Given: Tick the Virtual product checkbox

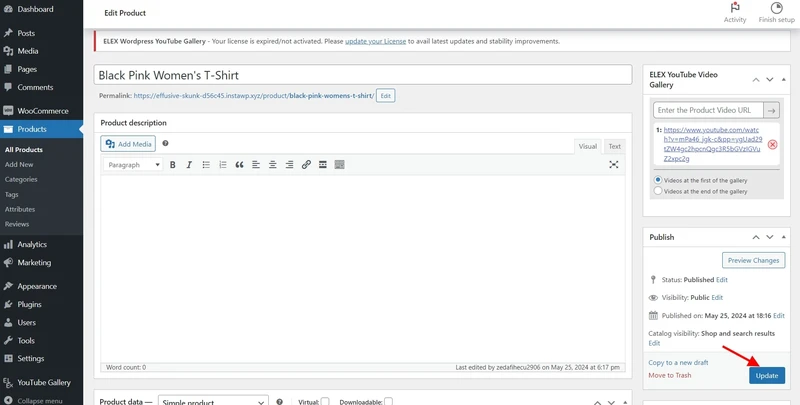Looking at the screenshot, I should tap(325, 401).
